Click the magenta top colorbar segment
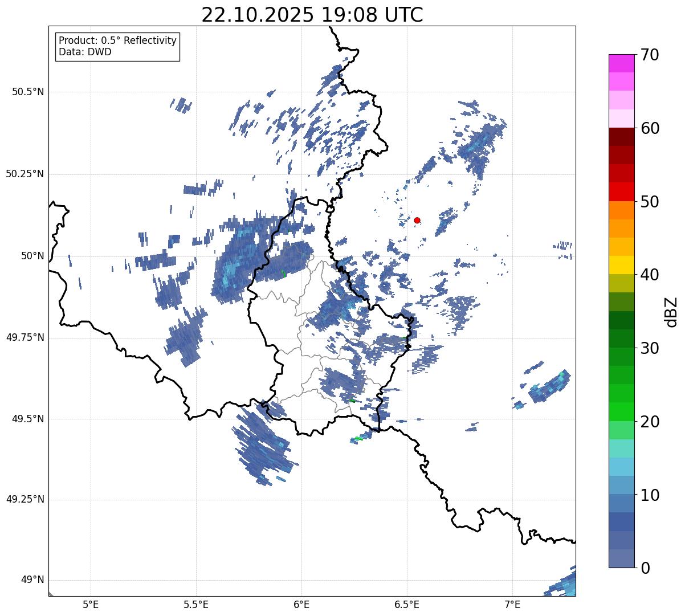This screenshot has width=685, height=616. pyautogui.click(x=621, y=63)
